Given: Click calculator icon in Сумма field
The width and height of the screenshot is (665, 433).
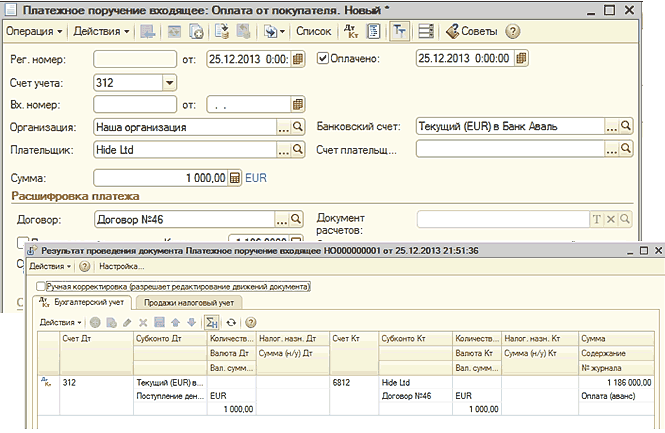Looking at the screenshot, I should pyautogui.click(x=235, y=178).
